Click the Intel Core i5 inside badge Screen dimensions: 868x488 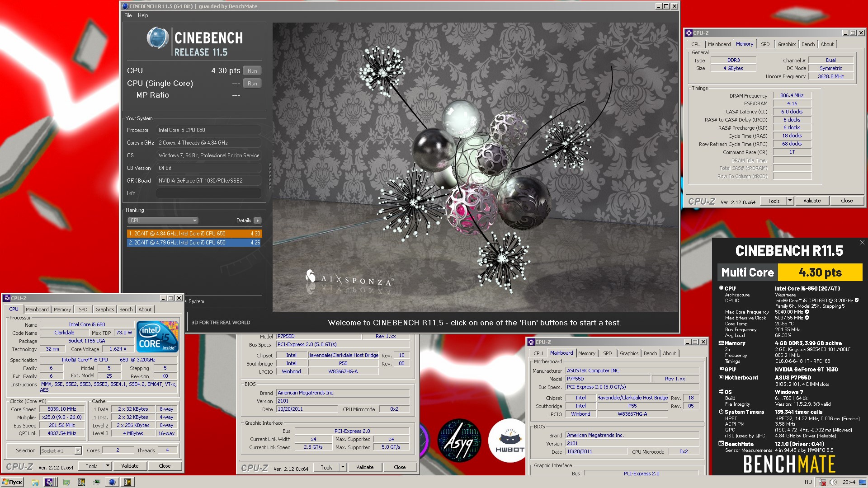tap(157, 337)
